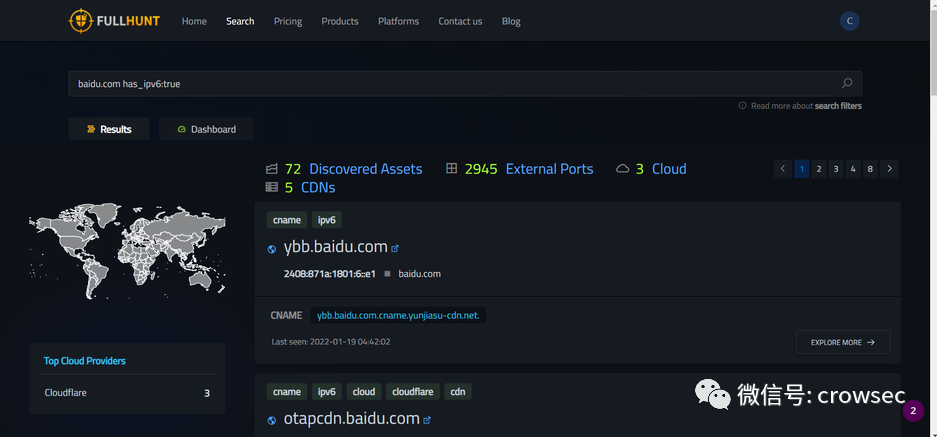Click globe icon beside ybb.baidu.com

click(x=272, y=249)
